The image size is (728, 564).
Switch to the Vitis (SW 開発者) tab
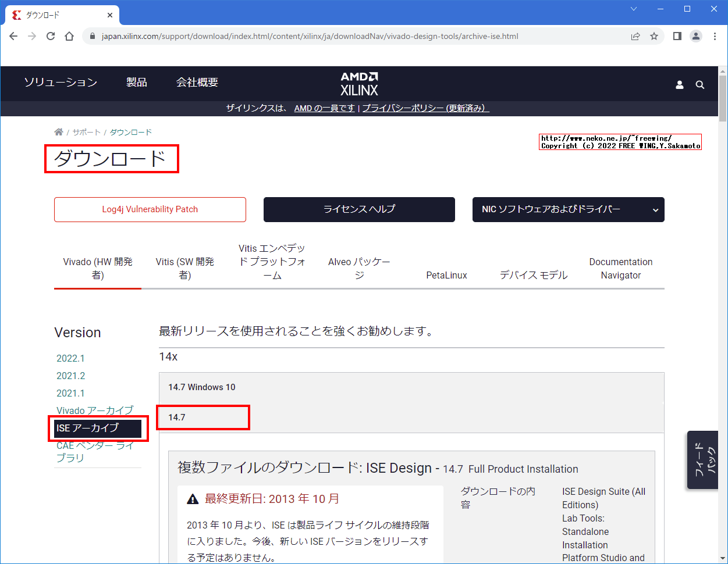[184, 268]
